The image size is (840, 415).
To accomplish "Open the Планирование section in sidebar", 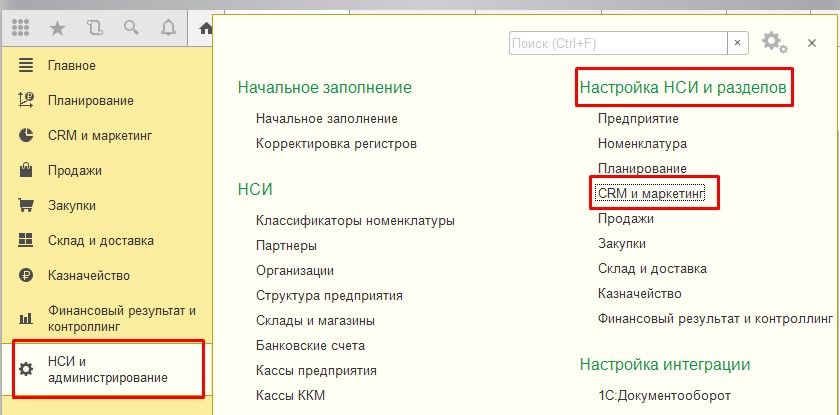I will [x=91, y=101].
